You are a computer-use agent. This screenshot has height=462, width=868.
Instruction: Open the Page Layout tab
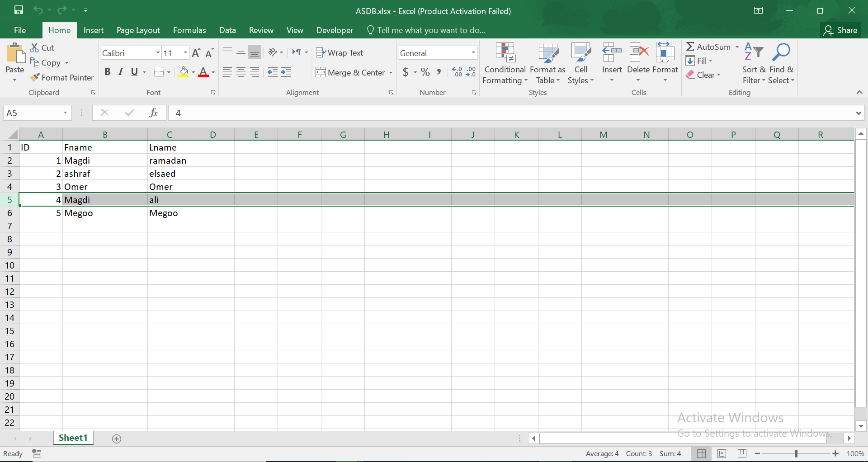138,30
